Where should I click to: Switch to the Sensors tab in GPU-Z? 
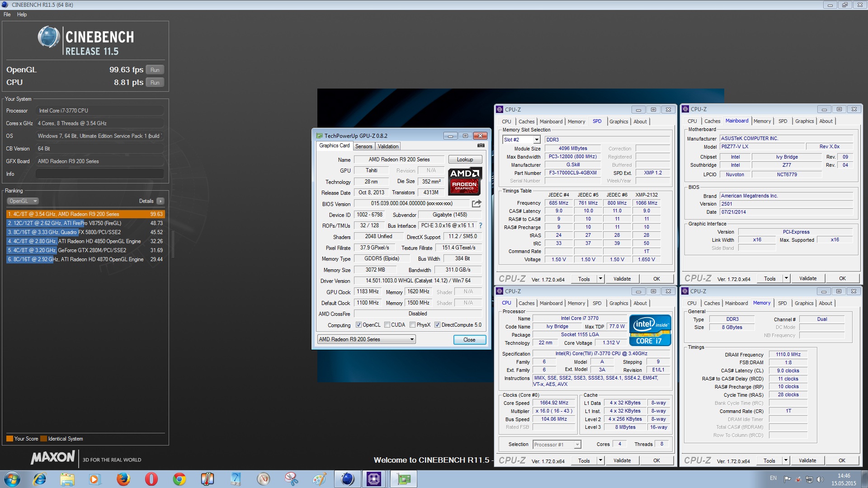click(x=363, y=146)
